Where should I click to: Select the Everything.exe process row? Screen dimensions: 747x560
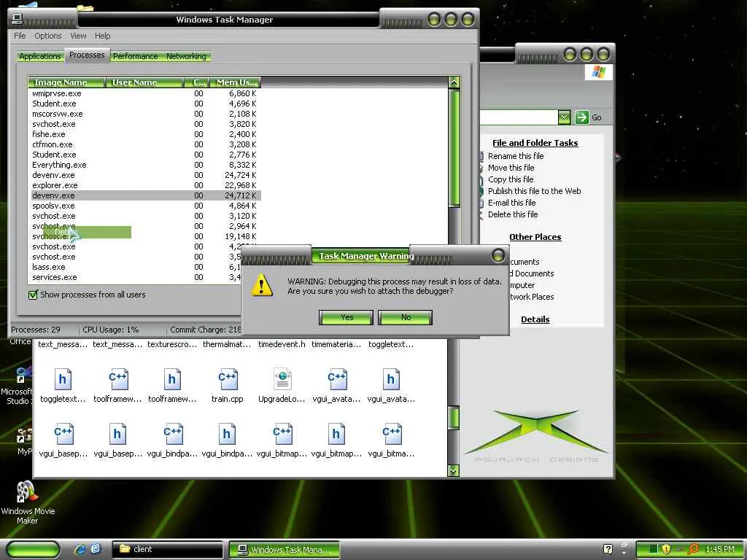[x=144, y=165]
